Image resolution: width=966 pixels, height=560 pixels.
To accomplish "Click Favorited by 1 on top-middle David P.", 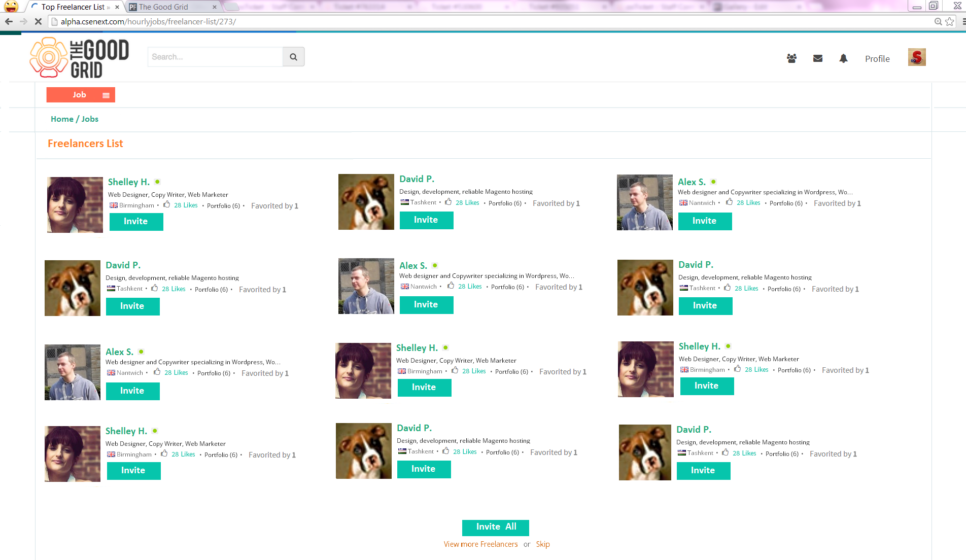I will pyautogui.click(x=556, y=203).
